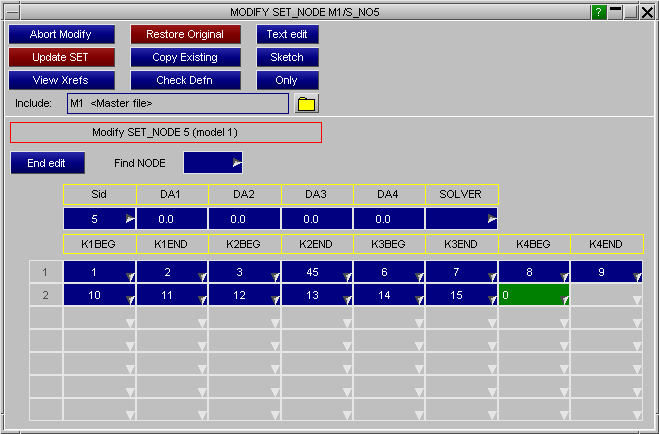This screenshot has width=659, height=434.
Task: Select node cell with value 10
Action: tap(99, 295)
